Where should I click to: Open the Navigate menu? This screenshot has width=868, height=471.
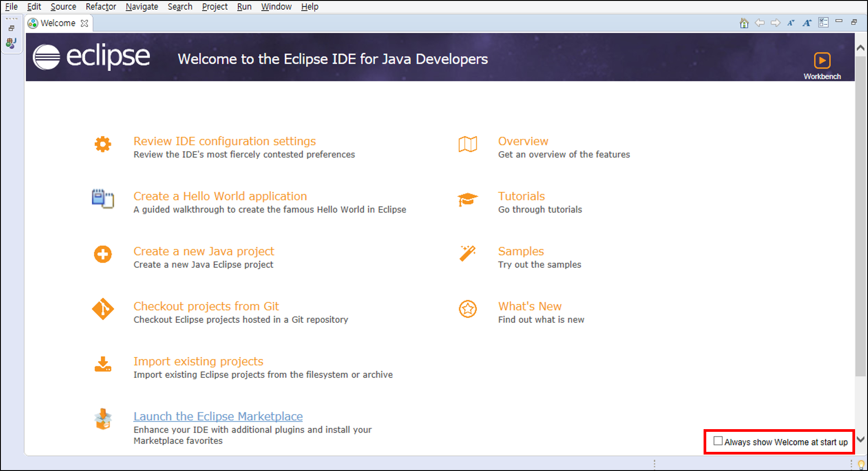pos(142,7)
